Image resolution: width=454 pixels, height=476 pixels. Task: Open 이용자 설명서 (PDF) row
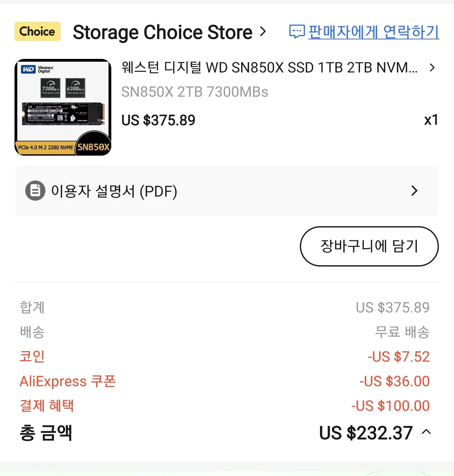(227, 191)
